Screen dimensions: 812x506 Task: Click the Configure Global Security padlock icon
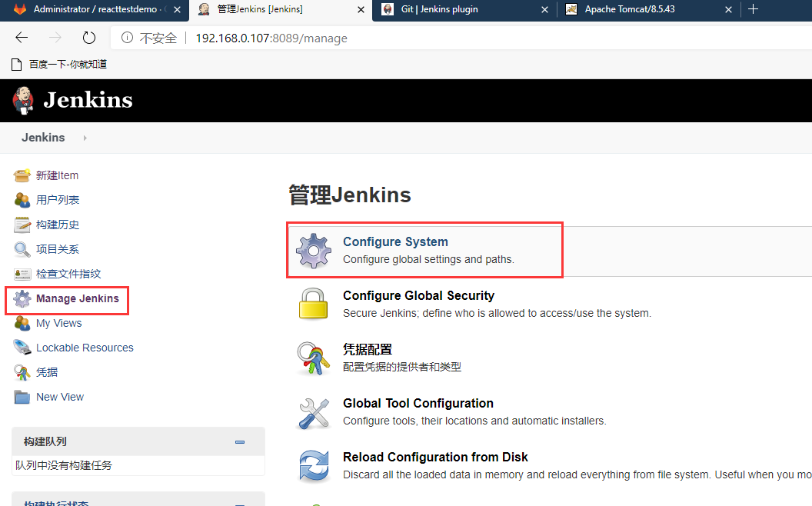313,304
